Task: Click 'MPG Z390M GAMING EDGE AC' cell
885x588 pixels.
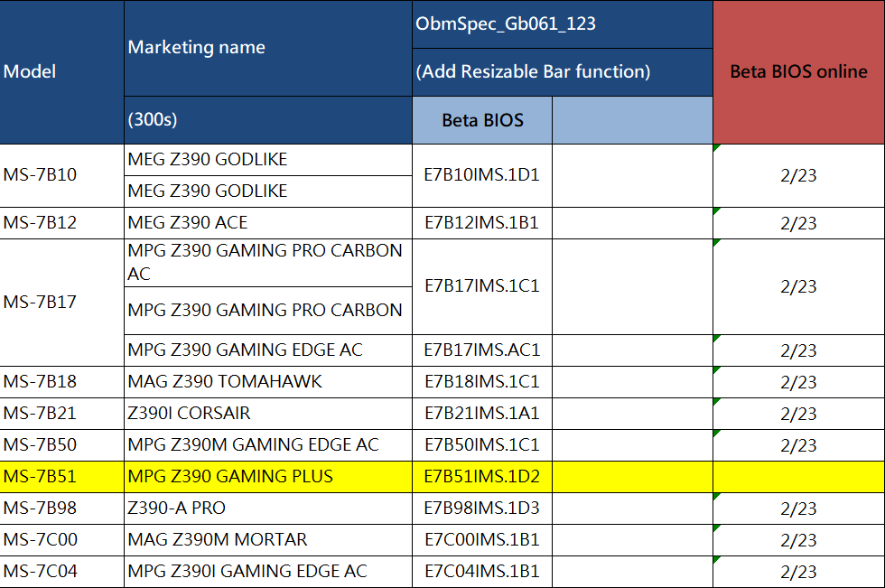Action: pos(268,445)
